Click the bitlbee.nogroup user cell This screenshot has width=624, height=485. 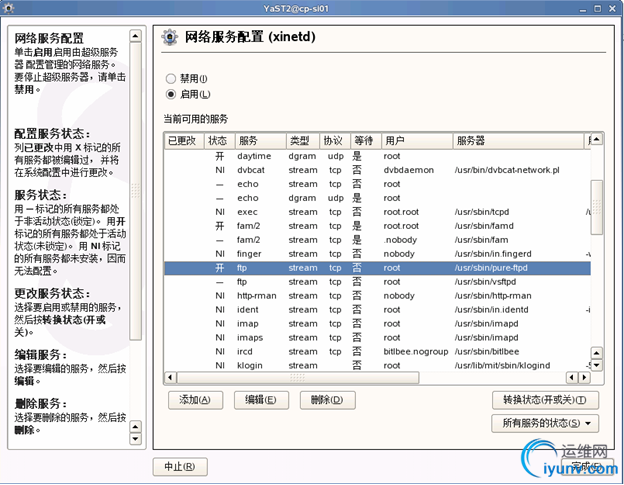pos(416,352)
